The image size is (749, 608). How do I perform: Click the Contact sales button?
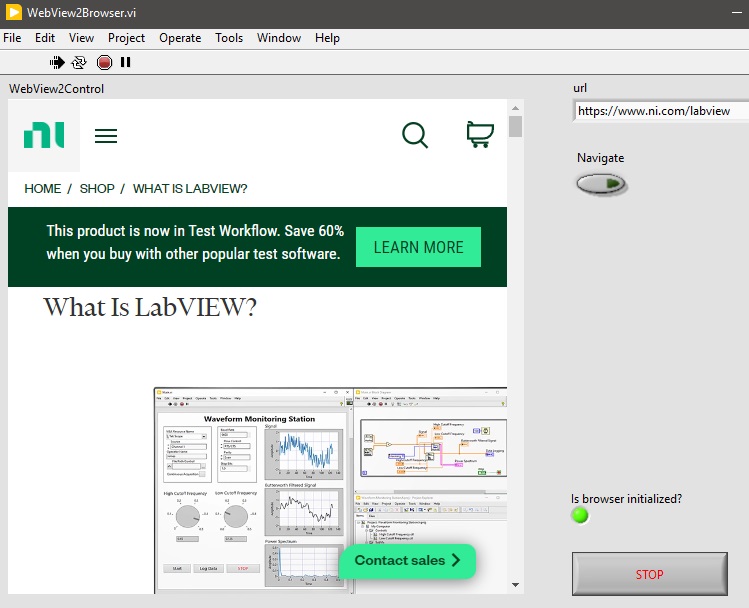coord(407,561)
